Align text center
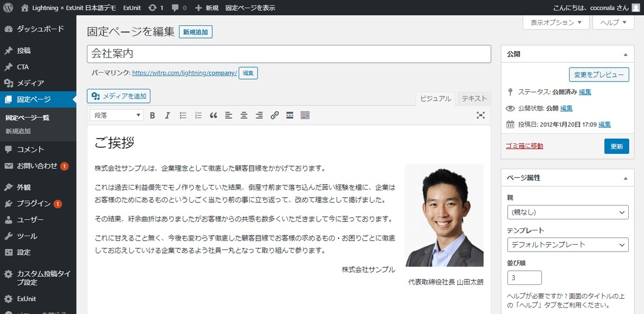 [x=244, y=115]
